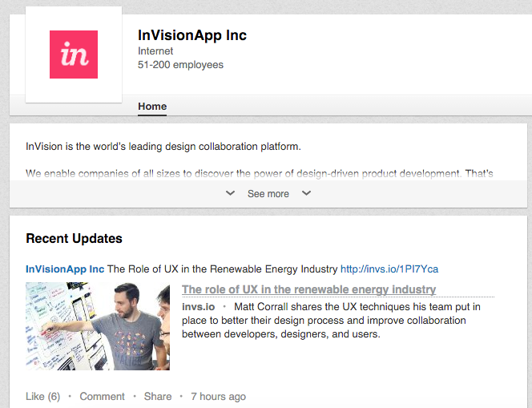Click the world's leading design collaboration sentence
The height and width of the screenshot is (408, 532).
(163, 147)
